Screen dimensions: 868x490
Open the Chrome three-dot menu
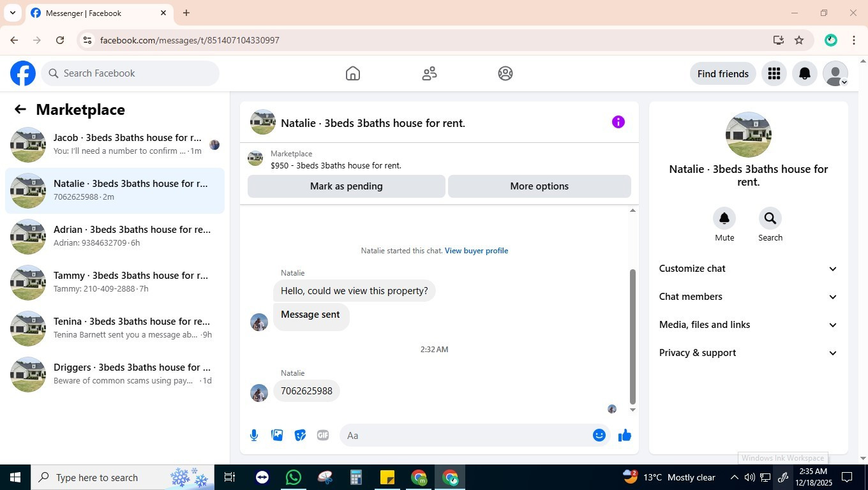[x=854, y=40]
